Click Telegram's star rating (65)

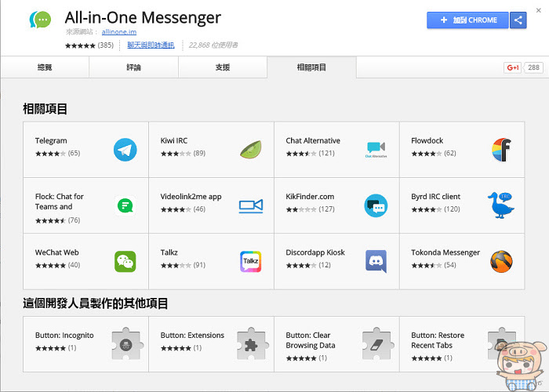point(58,154)
